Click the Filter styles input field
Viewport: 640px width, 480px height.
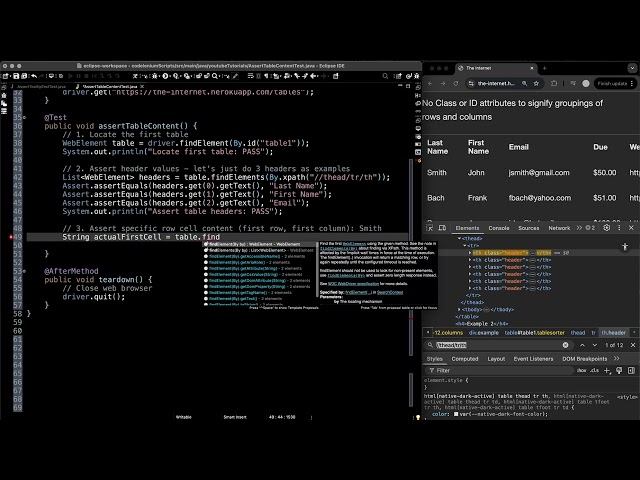coord(500,370)
